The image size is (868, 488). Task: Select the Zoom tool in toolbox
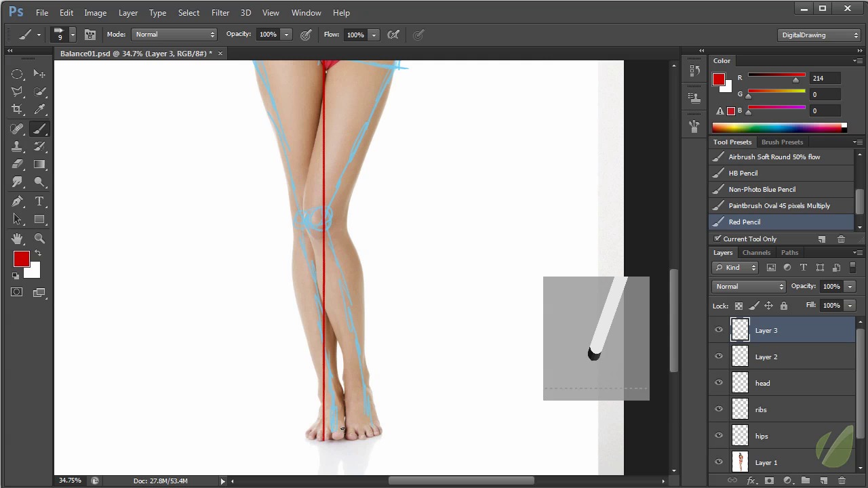tap(39, 239)
